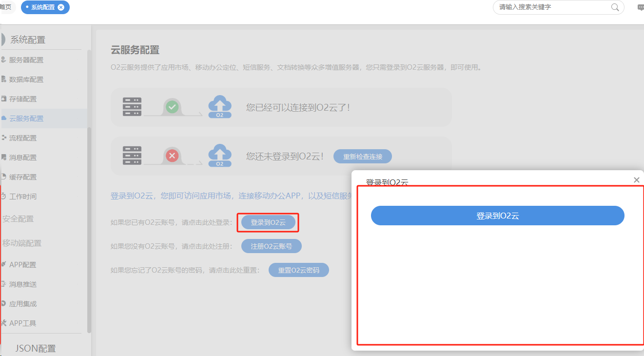
Task: Click 登录到O2云 inside the dialog
Action: [497, 215]
